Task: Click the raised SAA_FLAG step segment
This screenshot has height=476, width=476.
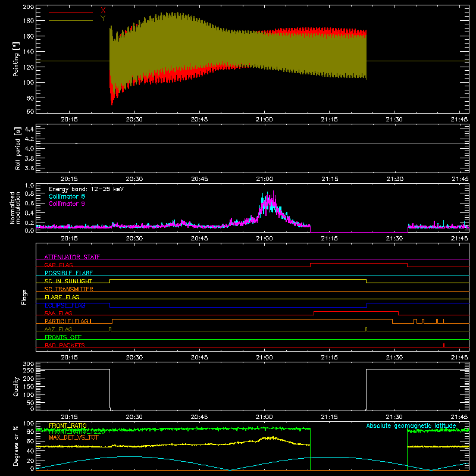Action: 356,311
